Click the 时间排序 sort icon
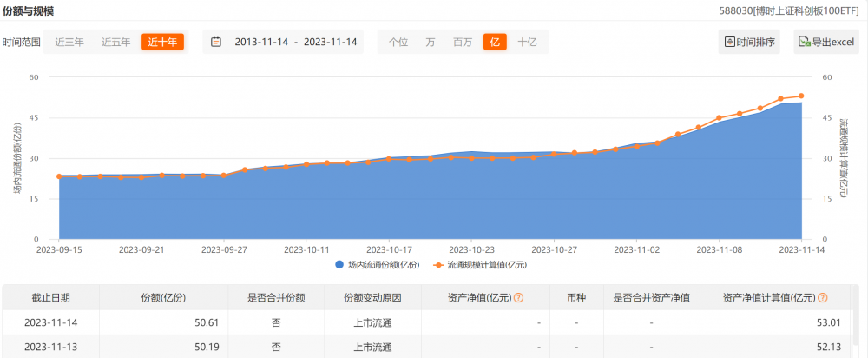Screen dimensions: 868x358 730,42
